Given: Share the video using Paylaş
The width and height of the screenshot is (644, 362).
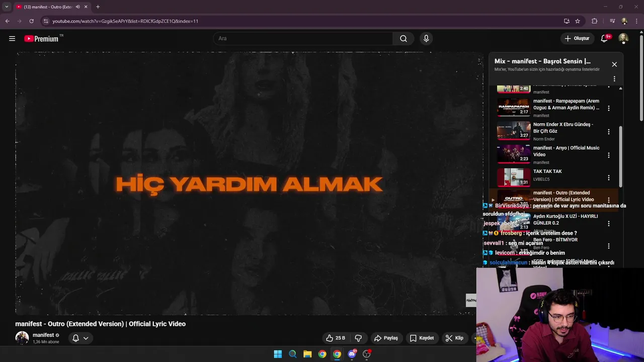Looking at the screenshot, I should click(x=386, y=338).
